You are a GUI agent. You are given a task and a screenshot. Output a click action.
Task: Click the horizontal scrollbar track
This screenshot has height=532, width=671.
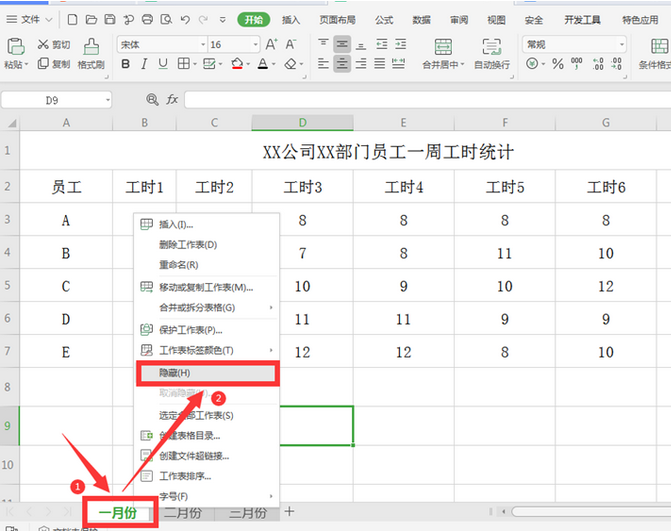(x=591, y=511)
